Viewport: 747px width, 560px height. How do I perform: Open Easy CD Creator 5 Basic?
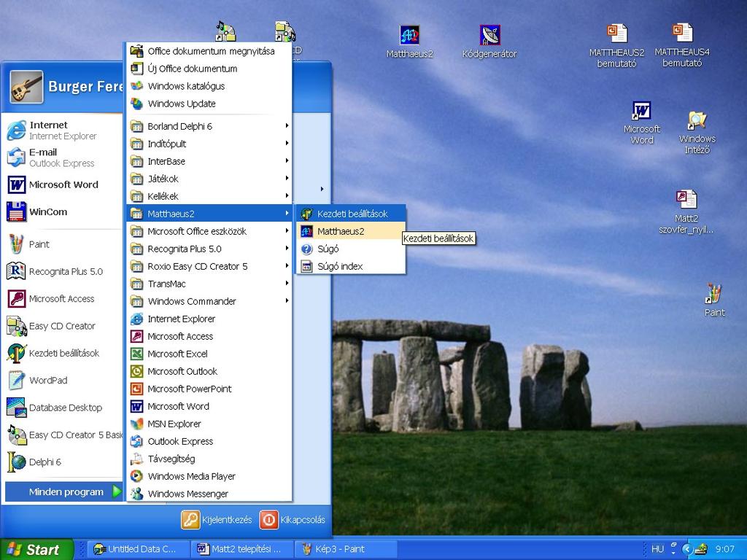click(63, 435)
